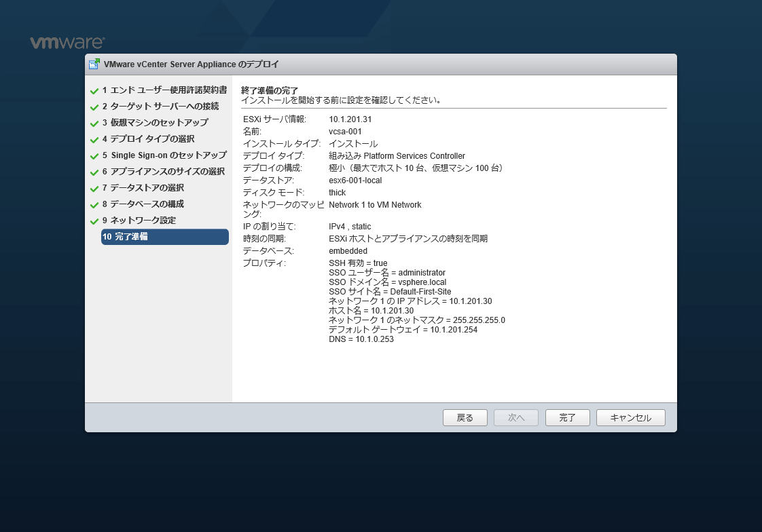Click the 戻る (Back) button
The width and height of the screenshot is (762, 532).
click(465, 417)
